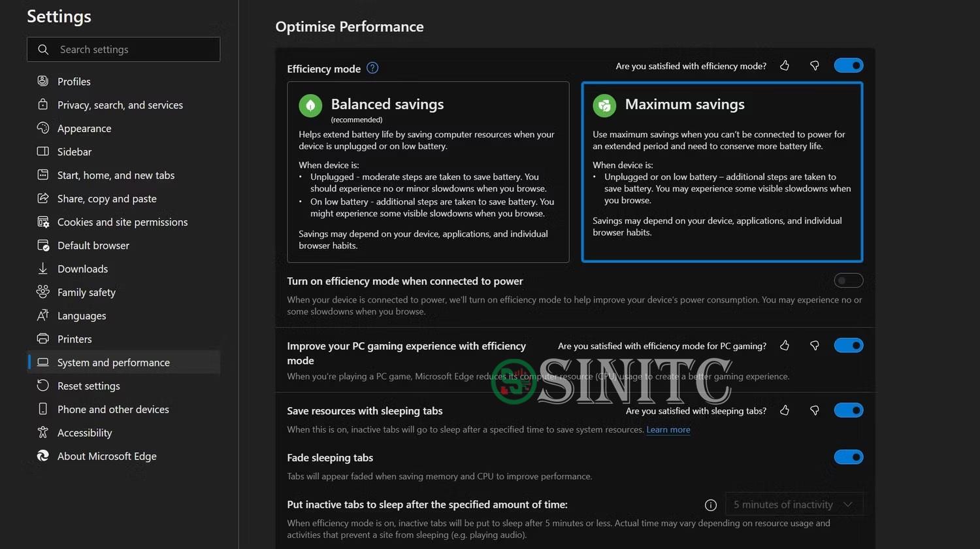
Task: Click the Accessibility icon
Action: tap(43, 432)
